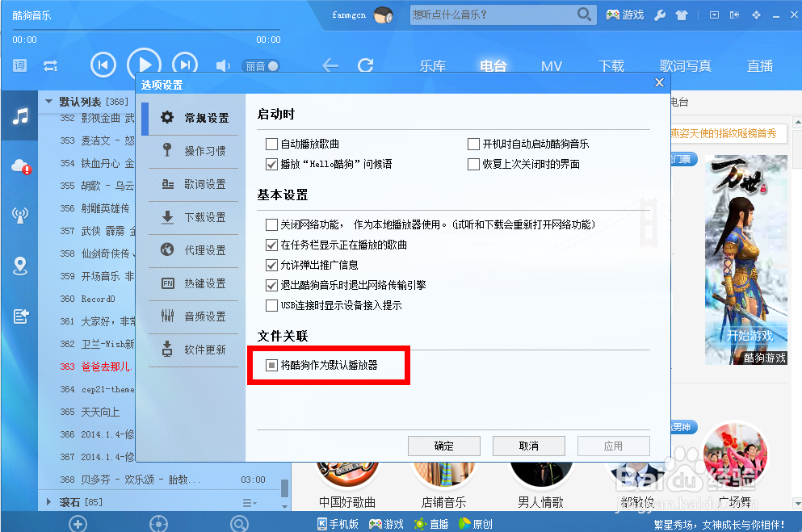802x532 pixels.
Task: Collapse the 默认列表 [368] playlist
Action: pyautogui.click(x=48, y=102)
